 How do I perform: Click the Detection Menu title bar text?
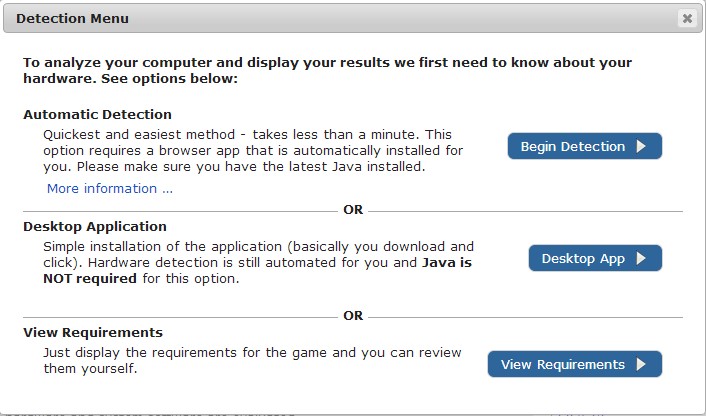tap(72, 18)
